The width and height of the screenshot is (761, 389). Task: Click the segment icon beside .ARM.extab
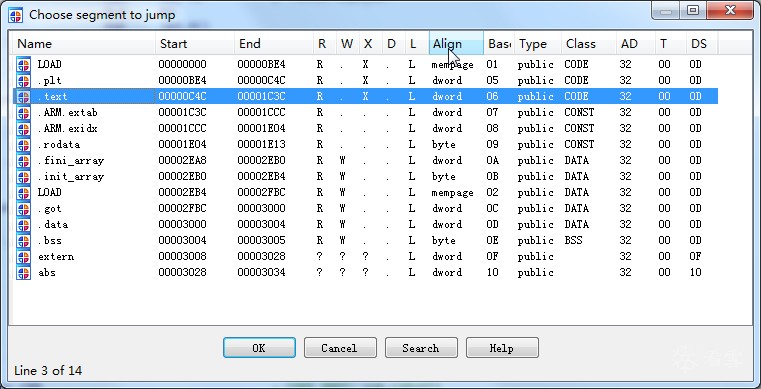23,113
